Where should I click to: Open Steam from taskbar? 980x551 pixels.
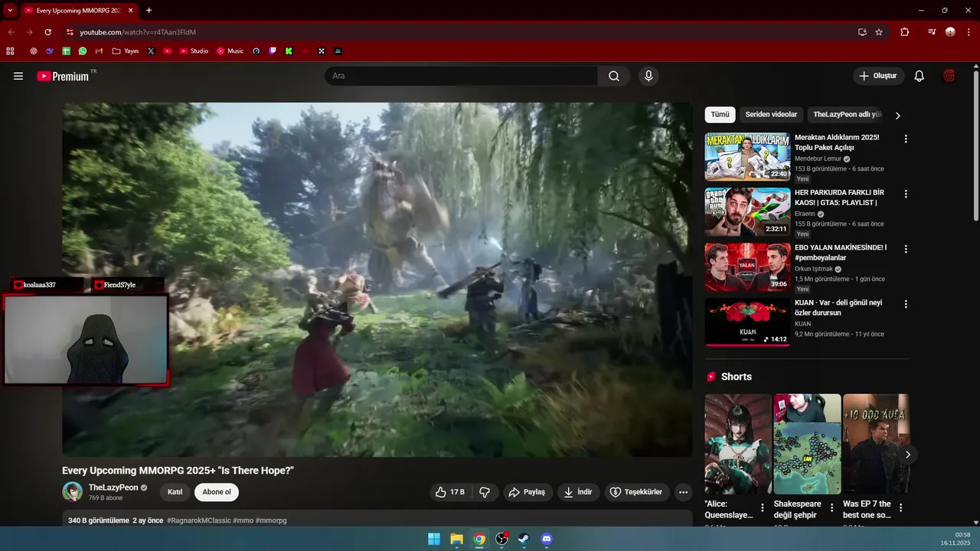tap(524, 539)
